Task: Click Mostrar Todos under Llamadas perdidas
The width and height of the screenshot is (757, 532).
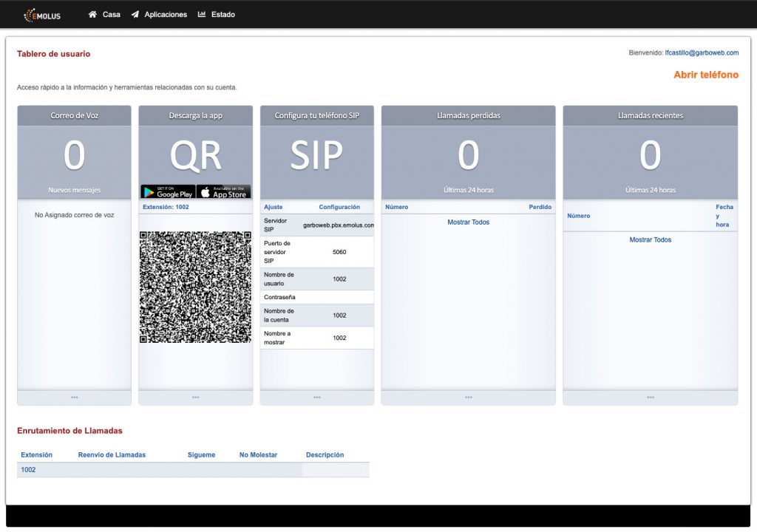Action: [x=468, y=222]
